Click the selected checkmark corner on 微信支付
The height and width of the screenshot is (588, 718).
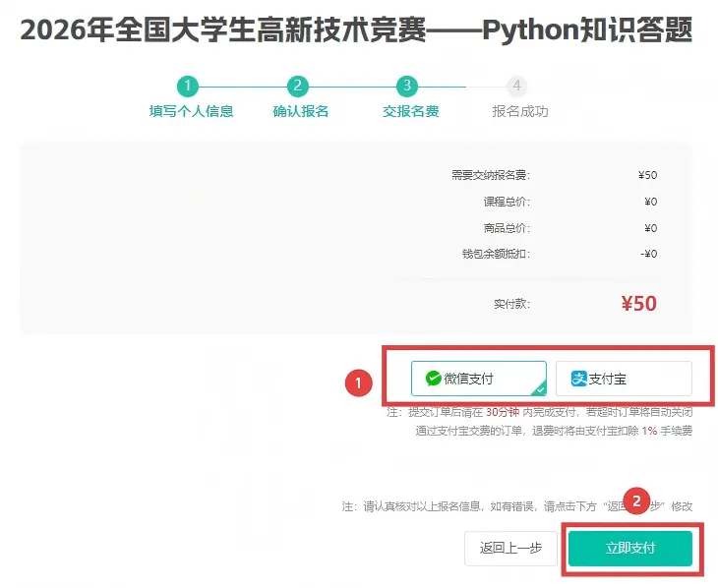539,389
